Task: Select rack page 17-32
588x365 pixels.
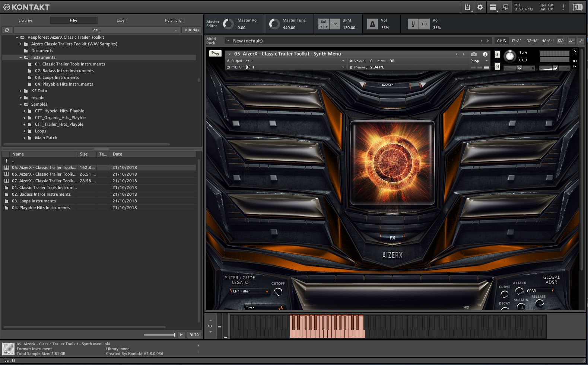Action: tap(517, 41)
